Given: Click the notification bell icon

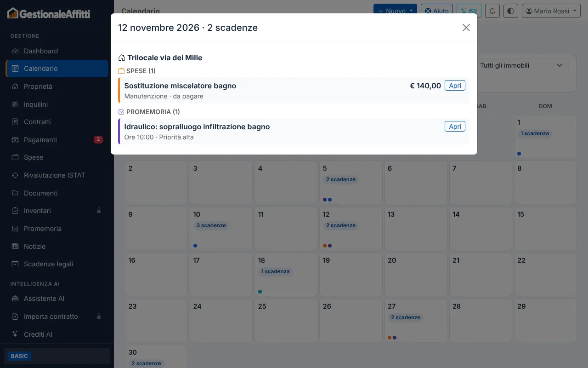Looking at the screenshot, I should [493, 11].
